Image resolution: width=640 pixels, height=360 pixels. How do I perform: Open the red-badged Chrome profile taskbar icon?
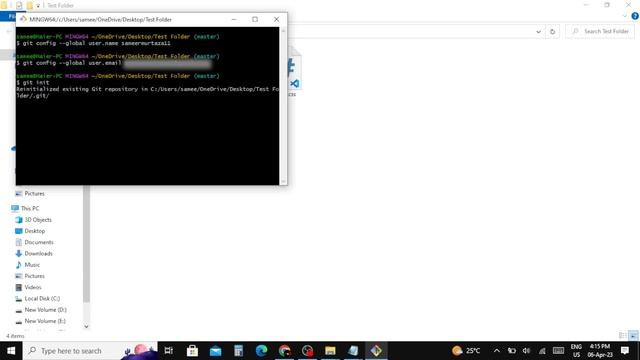[307, 351]
